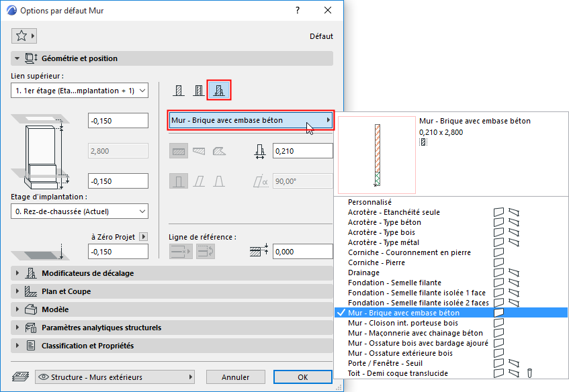Click the Géométrie et position panel icon

(x=31, y=58)
